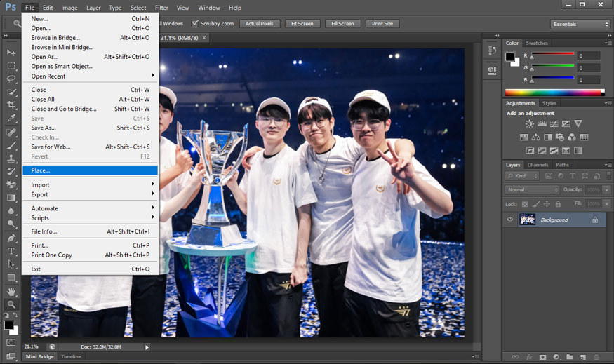Image resolution: width=614 pixels, height=364 pixels.
Task: Select the Hand tool
Action: tap(11, 292)
